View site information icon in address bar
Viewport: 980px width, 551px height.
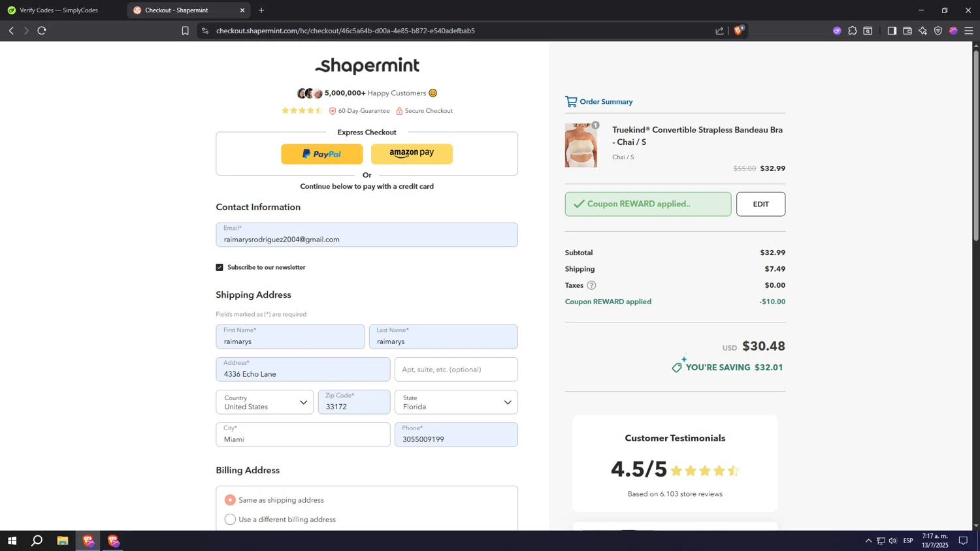coord(205,31)
